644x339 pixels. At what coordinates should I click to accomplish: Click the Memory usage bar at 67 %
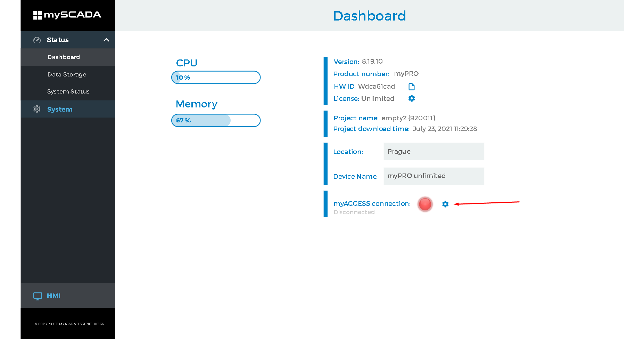216,120
